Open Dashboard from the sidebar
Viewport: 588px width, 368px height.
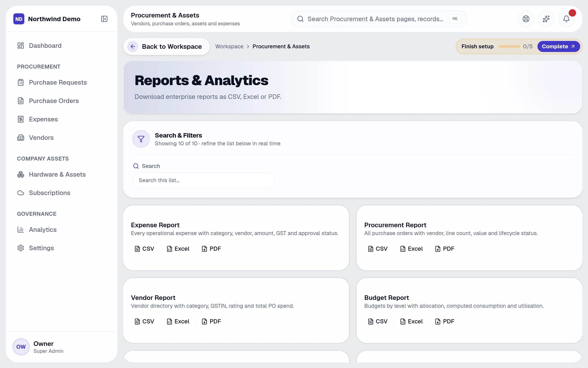[x=62, y=46]
